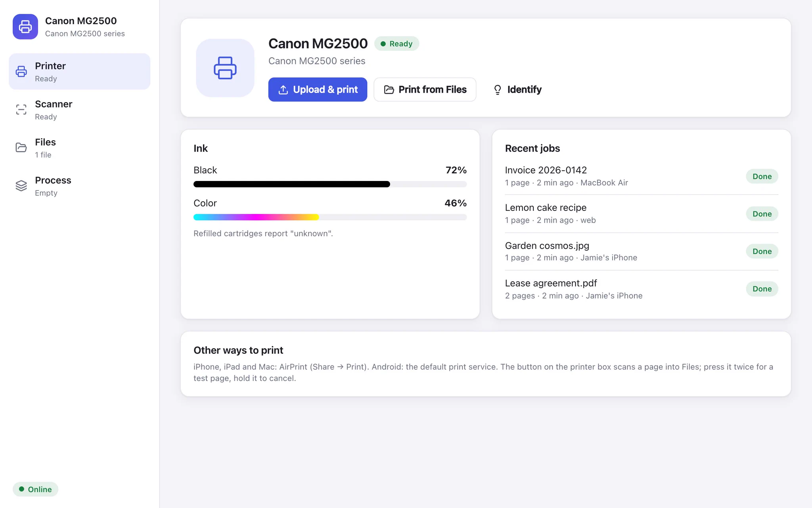Click the black ink level bar
This screenshot has height=508, width=812.
coord(330,184)
